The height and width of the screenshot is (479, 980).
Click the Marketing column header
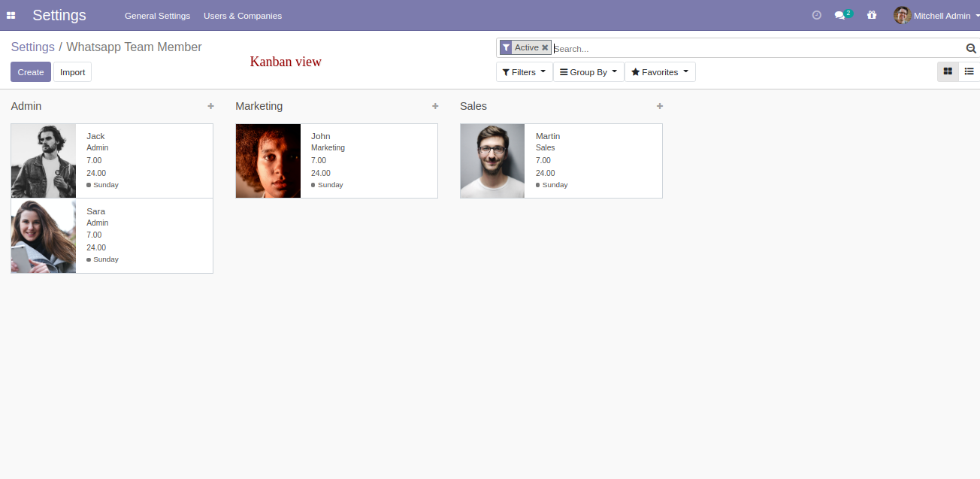[259, 106]
